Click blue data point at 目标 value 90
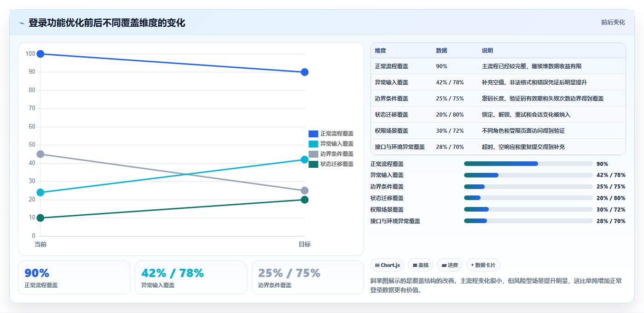Screen dimensions: 644x313 point(305,72)
